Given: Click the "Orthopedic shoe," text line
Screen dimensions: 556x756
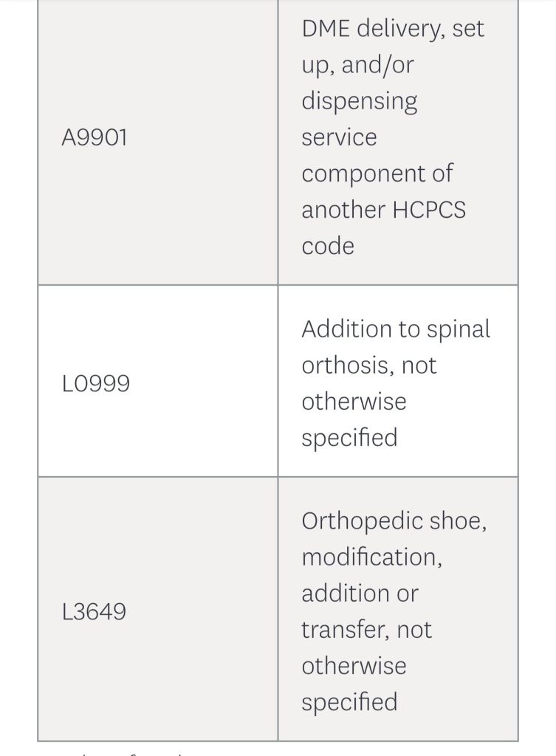Looking at the screenshot, I should coord(394,521).
